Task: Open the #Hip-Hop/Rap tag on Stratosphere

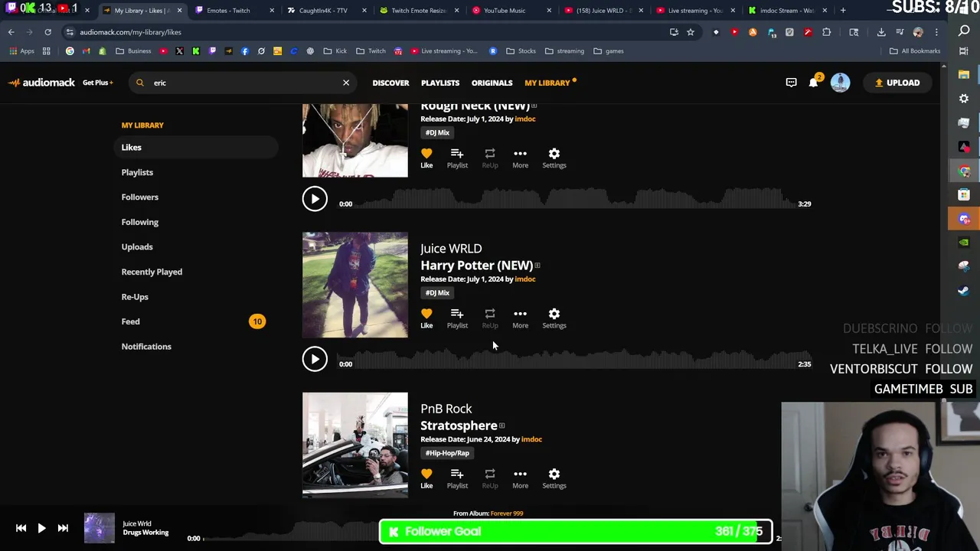Action: tap(447, 453)
